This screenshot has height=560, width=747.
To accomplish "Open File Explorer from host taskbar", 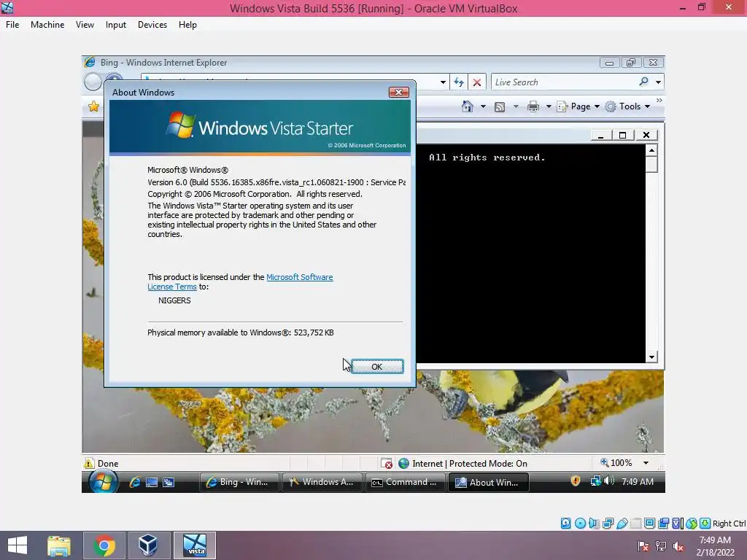I will coord(58,545).
